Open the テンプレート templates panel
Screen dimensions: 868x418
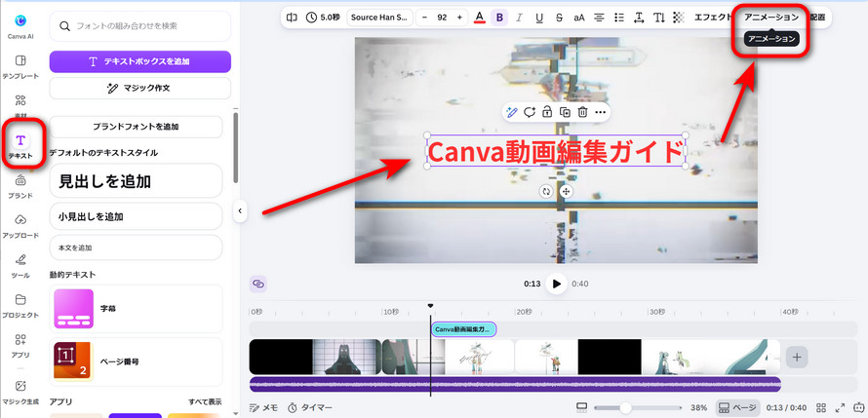20,66
